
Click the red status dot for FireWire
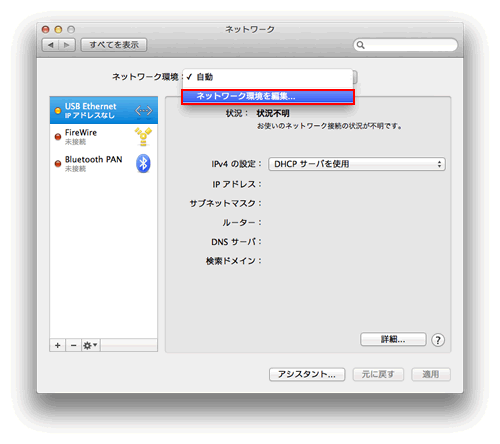[x=58, y=137]
